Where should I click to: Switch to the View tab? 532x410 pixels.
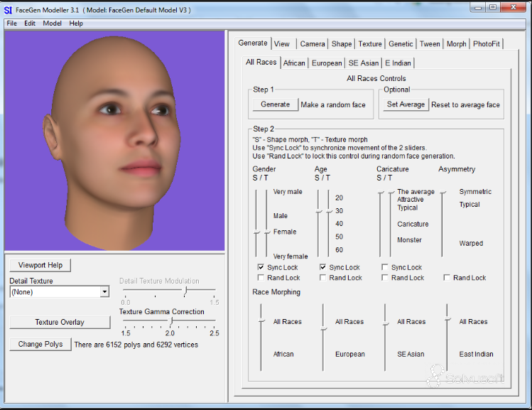pyautogui.click(x=281, y=44)
